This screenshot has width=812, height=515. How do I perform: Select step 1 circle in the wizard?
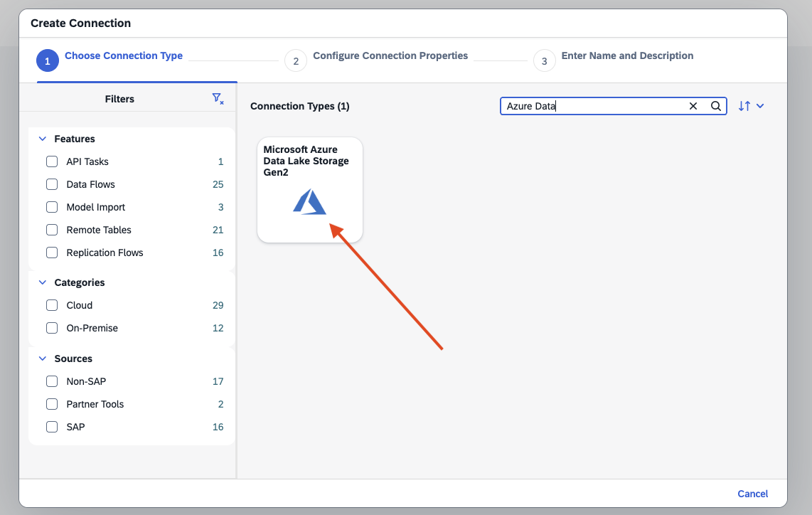pyautogui.click(x=48, y=61)
